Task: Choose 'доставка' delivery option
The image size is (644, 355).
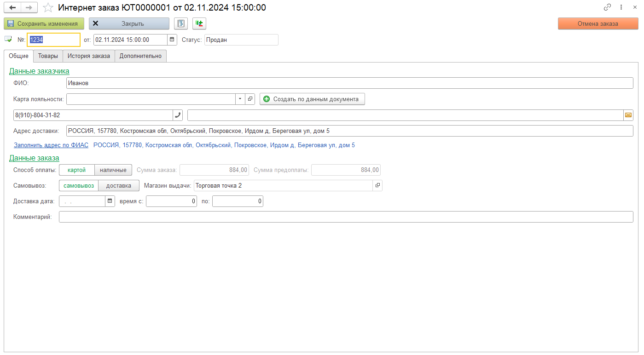Action: click(x=119, y=186)
